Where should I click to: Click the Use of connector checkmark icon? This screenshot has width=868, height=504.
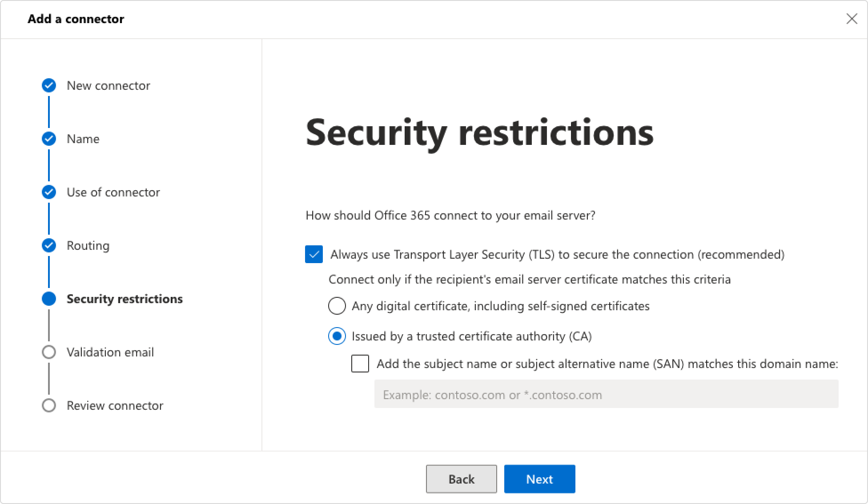pos(49,192)
